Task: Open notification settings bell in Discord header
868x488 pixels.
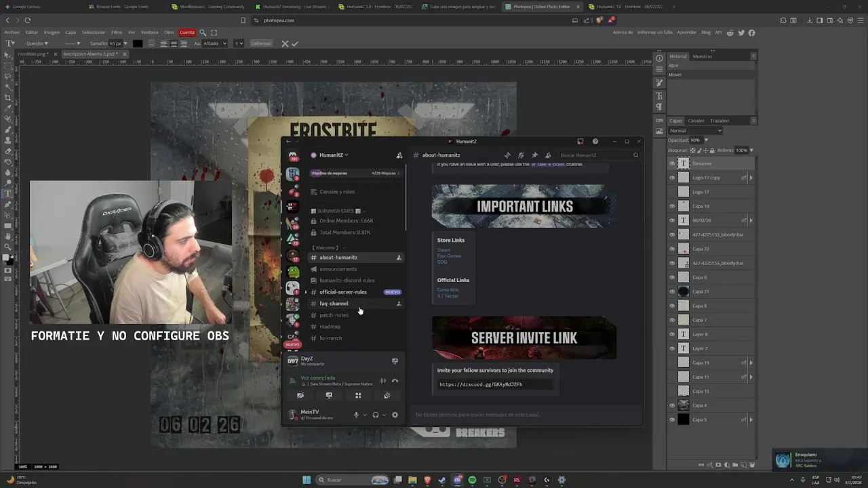Action: pyautogui.click(x=521, y=155)
